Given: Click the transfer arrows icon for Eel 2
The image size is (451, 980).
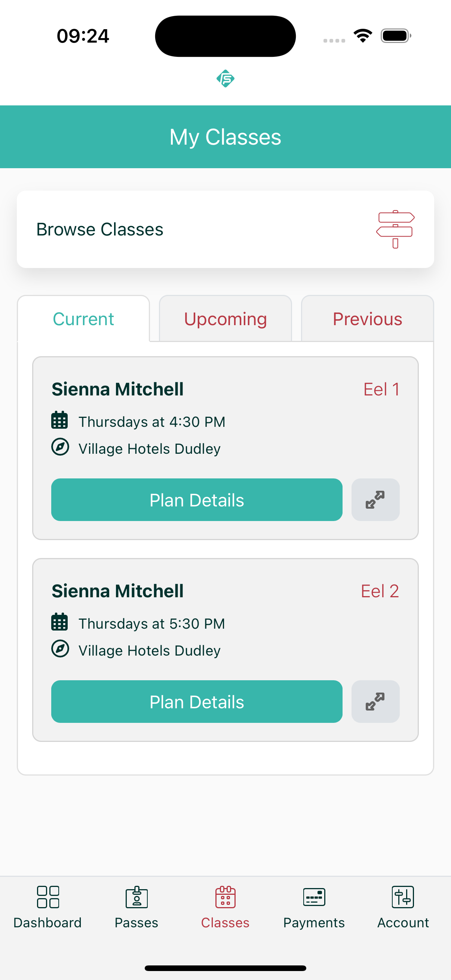Looking at the screenshot, I should click(375, 701).
